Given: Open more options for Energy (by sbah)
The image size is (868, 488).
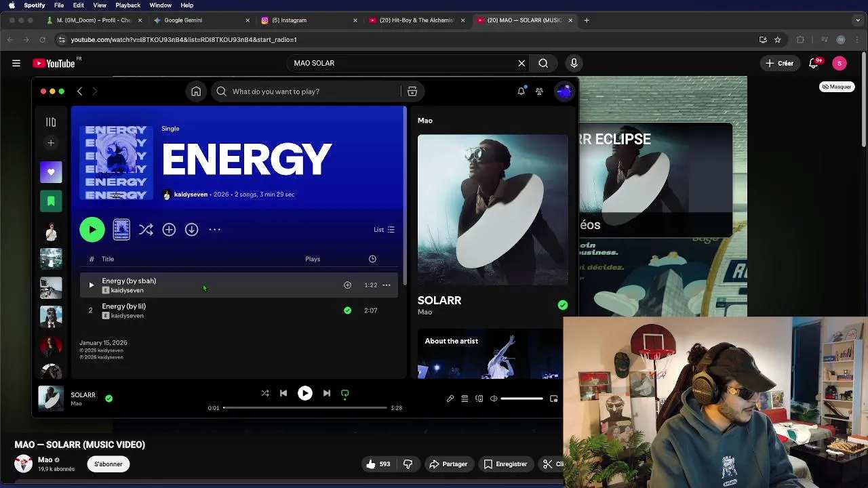Looking at the screenshot, I should 387,285.
